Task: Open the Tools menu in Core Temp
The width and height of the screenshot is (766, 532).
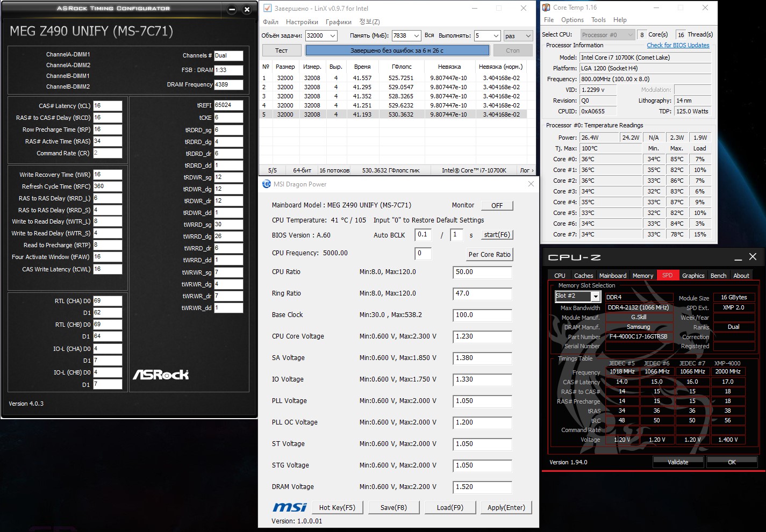Action: (x=598, y=20)
